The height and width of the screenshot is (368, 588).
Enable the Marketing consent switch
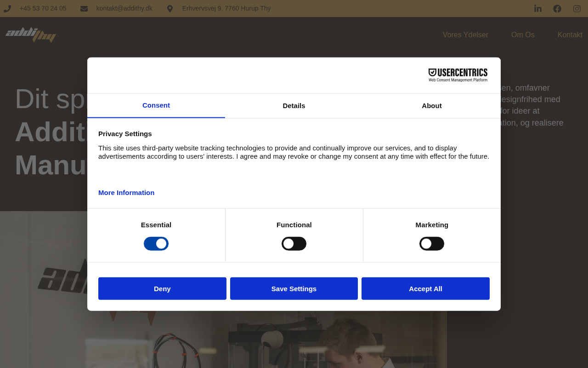[432, 244]
